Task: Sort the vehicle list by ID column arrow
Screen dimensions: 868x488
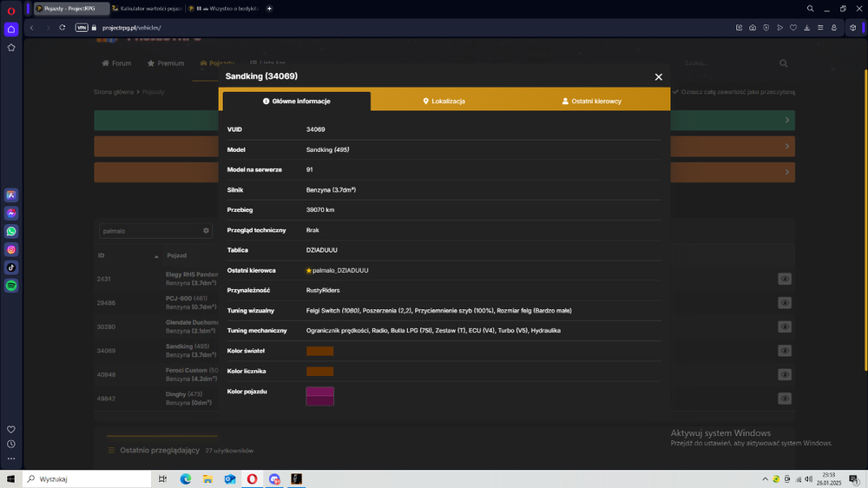Action: [x=156, y=256]
